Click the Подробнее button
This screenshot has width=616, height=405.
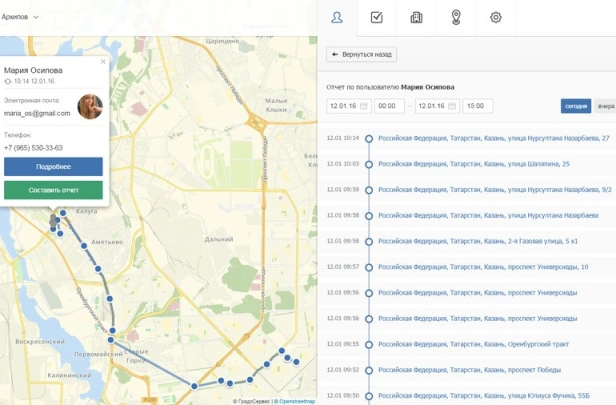click(53, 167)
